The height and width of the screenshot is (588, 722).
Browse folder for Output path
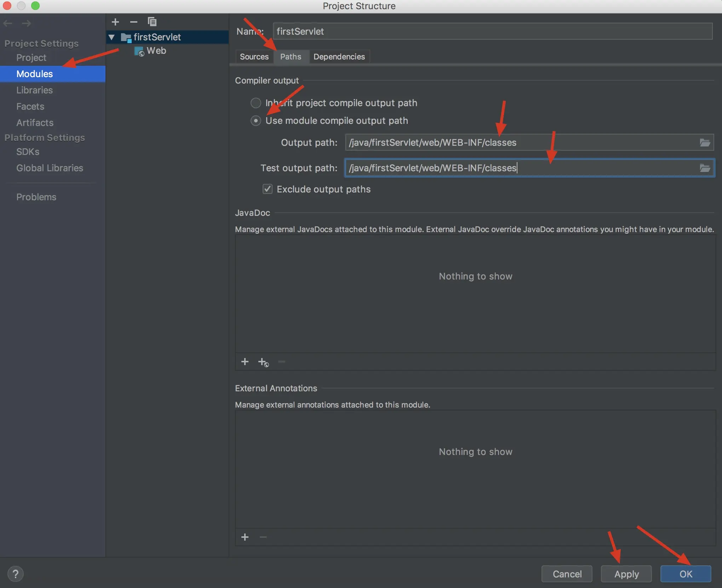coord(705,143)
